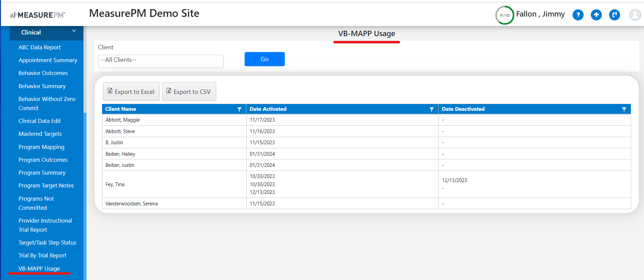Open Program Summary report
The image size is (644, 280).
tap(42, 173)
